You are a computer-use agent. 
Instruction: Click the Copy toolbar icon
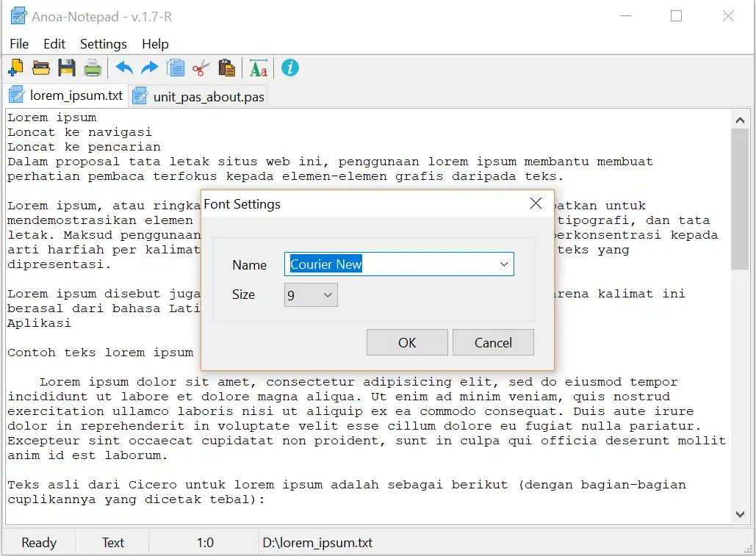click(x=176, y=68)
